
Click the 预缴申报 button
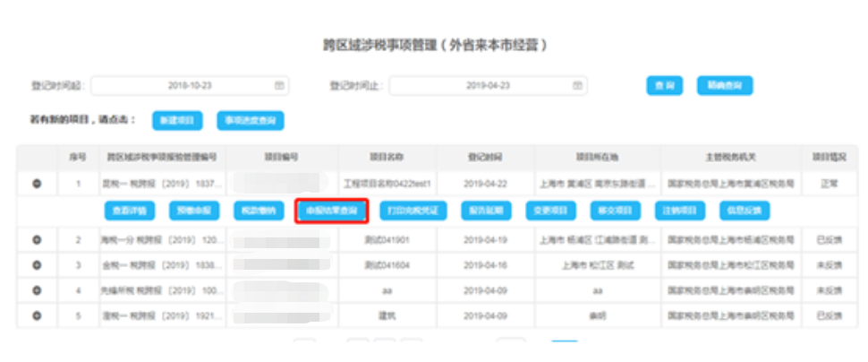pyautogui.click(x=194, y=211)
